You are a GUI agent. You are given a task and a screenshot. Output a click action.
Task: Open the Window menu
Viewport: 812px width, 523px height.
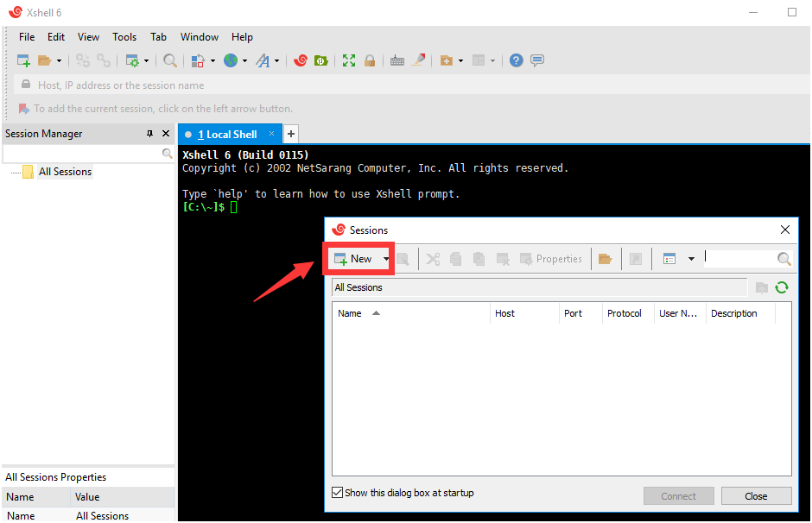200,37
